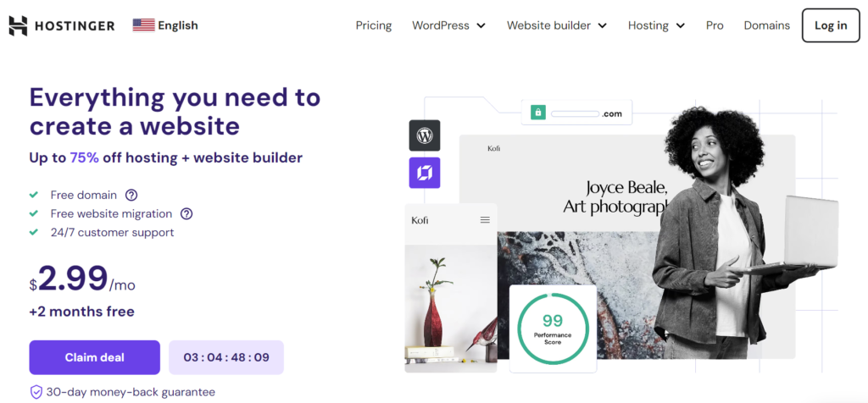Click the 'Everything you need to create a website' heading
This screenshot has height=403, width=868.
(x=175, y=112)
